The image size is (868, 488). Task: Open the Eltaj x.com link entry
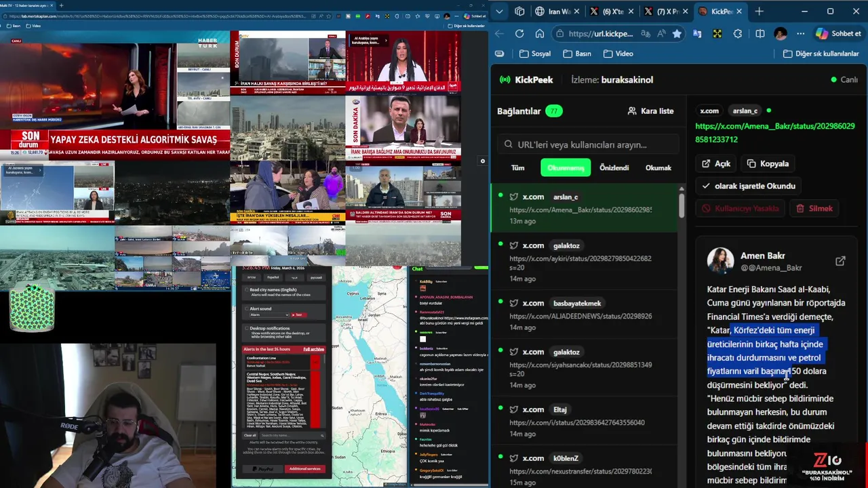[x=583, y=421]
